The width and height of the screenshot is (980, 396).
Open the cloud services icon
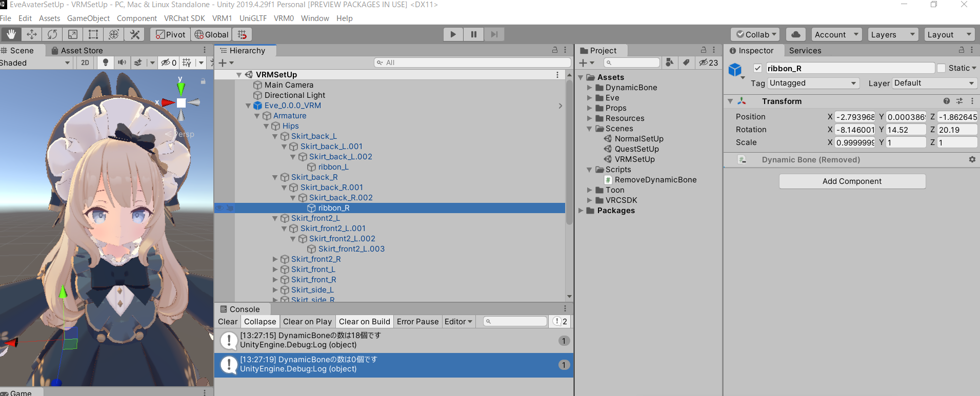(x=795, y=34)
